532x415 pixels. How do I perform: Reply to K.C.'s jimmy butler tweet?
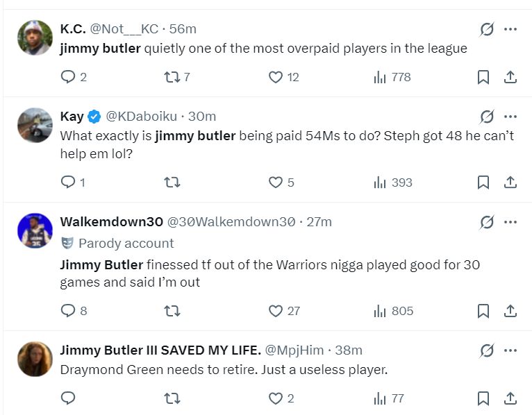[x=68, y=77]
